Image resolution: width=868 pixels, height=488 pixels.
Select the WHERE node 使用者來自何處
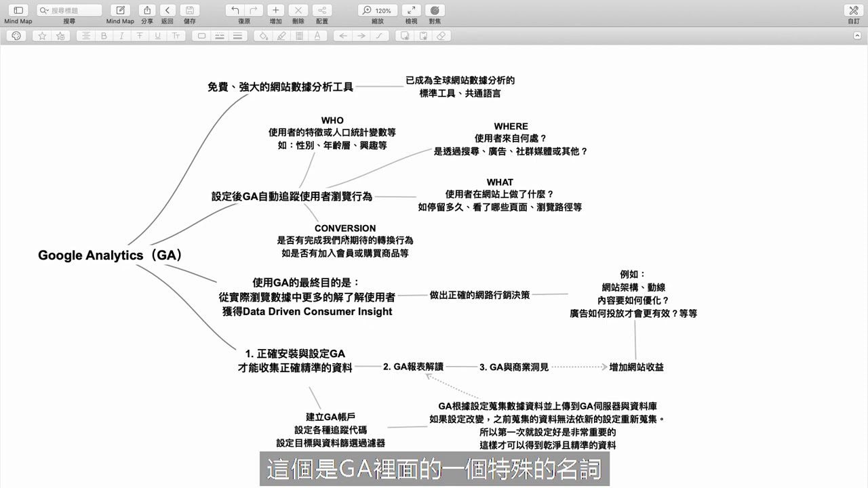click(x=511, y=139)
